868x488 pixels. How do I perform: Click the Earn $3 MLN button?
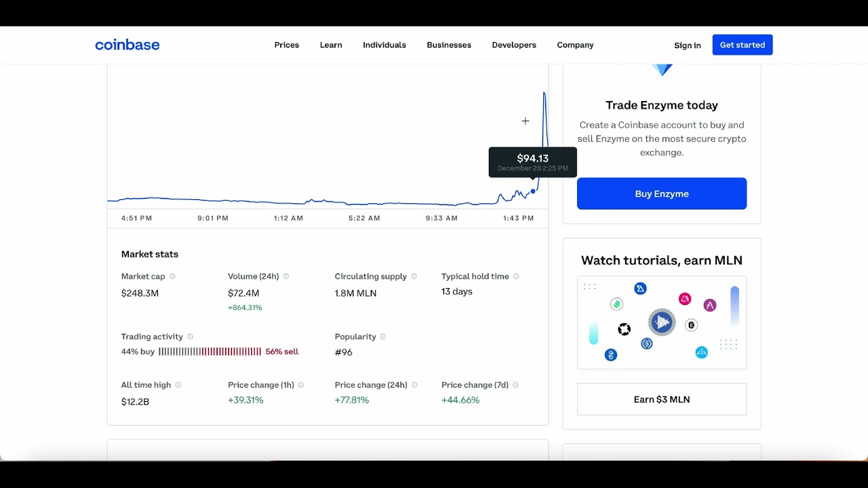(x=662, y=399)
